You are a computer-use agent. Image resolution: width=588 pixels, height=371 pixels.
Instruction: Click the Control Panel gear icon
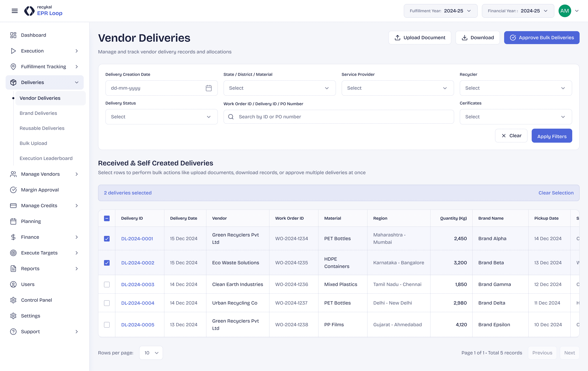click(13, 300)
